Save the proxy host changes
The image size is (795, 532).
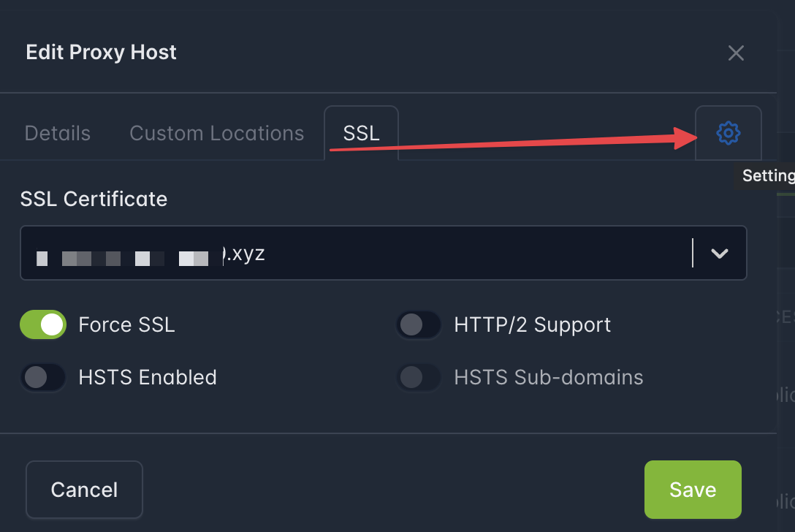tap(693, 490)
